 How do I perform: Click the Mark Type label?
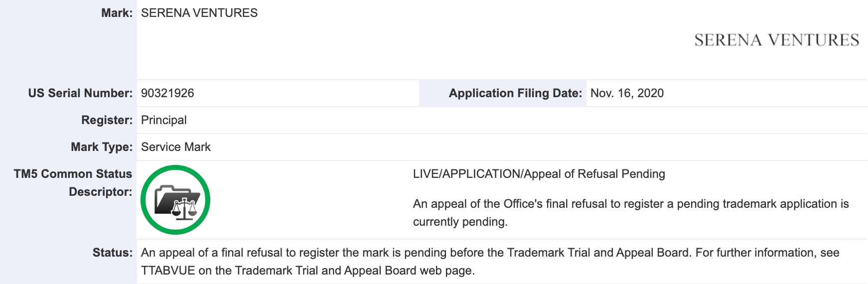tap(102, 147)
